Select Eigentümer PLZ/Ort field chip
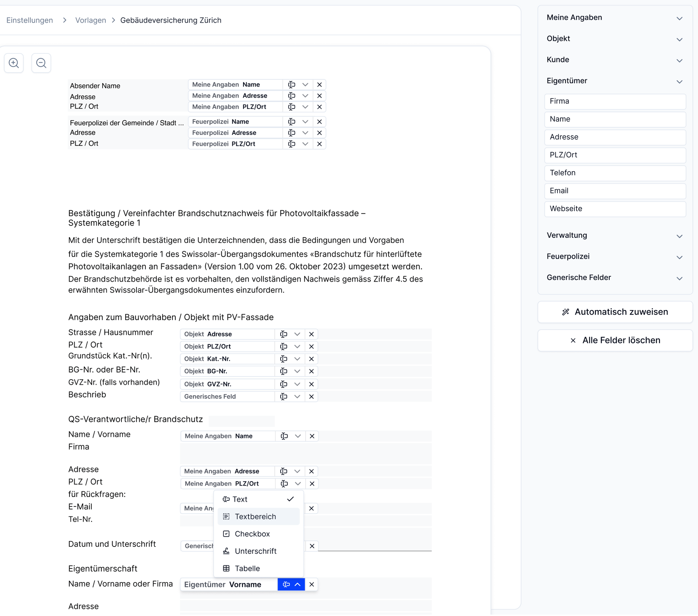This screenshot has height=616, width=698. [x=615, y=155]
